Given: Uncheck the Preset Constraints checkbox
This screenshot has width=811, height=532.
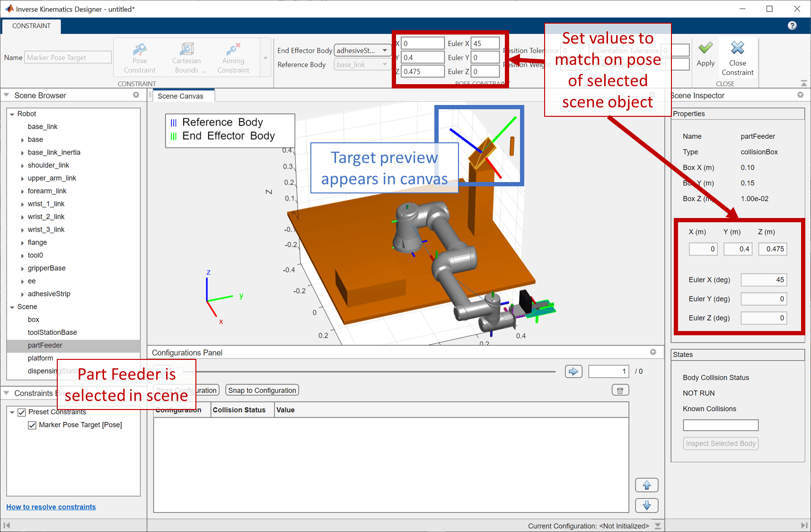Looking at the screenshot, I should (22, 412).
